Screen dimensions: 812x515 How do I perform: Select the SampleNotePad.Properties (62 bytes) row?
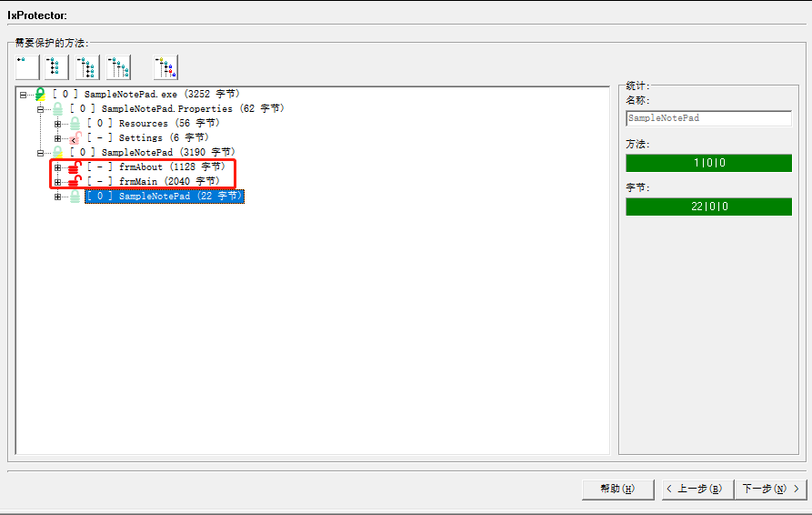(x=177, y=109)
